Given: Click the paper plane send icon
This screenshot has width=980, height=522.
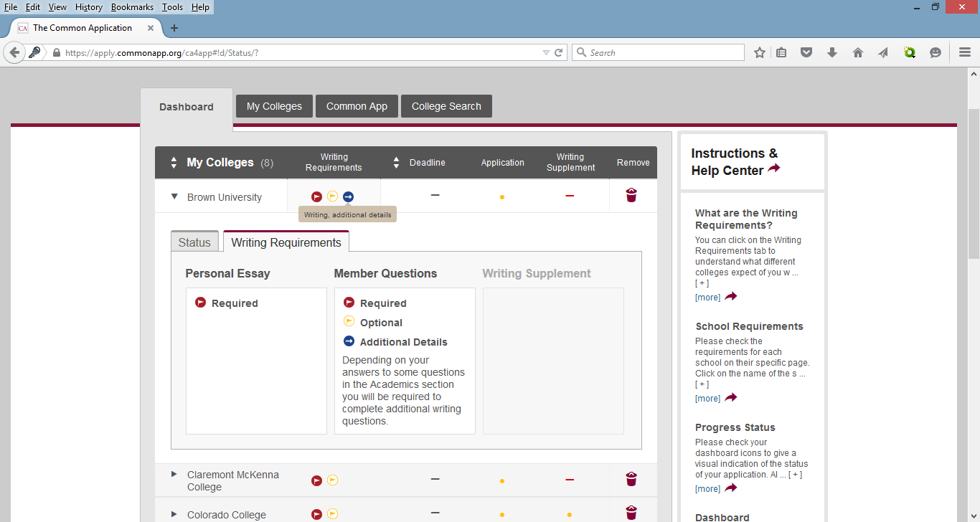Looking at the screenshot, I should coord(883,52).
